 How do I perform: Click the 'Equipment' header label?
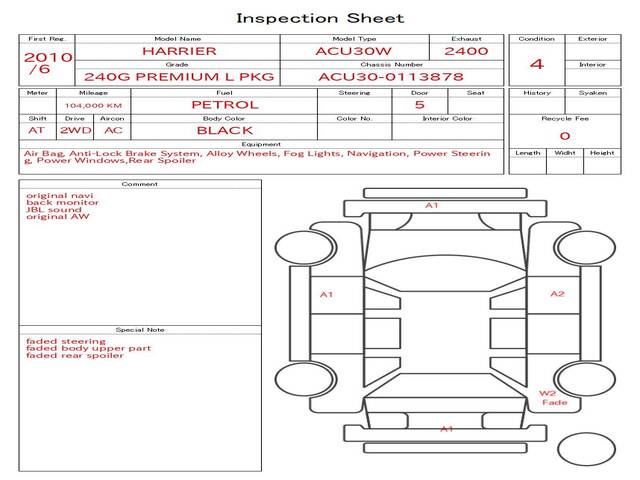tap(261, 144)
